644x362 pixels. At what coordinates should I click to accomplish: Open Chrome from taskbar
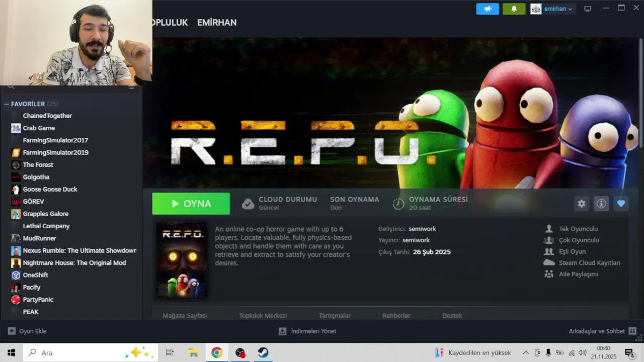(x=217, y=352)
